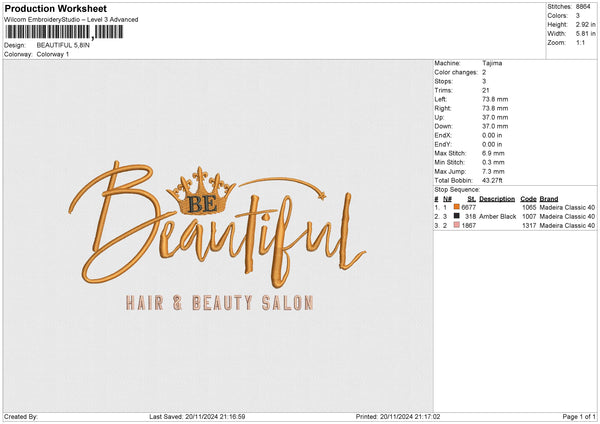Click the 'Color changes:' label
The image size is (600, 424).
tap(456, 72)
